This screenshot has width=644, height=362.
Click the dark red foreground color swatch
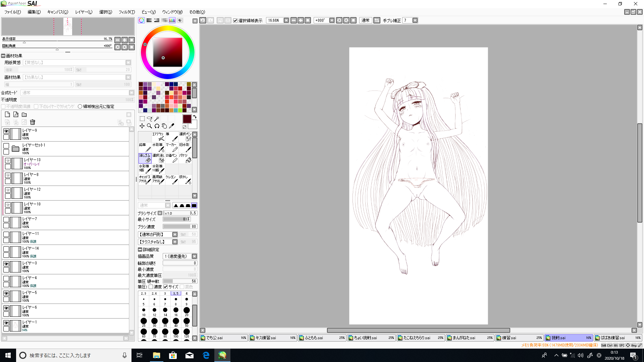[187, 119]
